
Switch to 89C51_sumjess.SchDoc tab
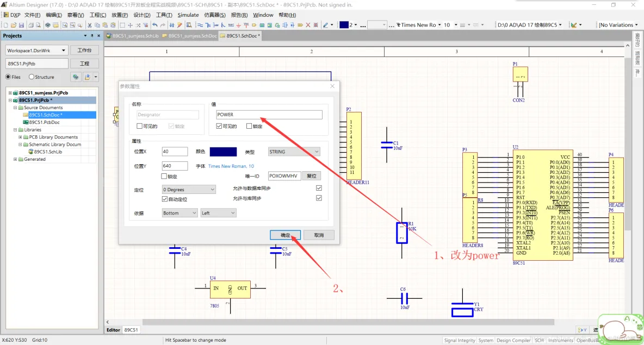[x=189, y=36]
